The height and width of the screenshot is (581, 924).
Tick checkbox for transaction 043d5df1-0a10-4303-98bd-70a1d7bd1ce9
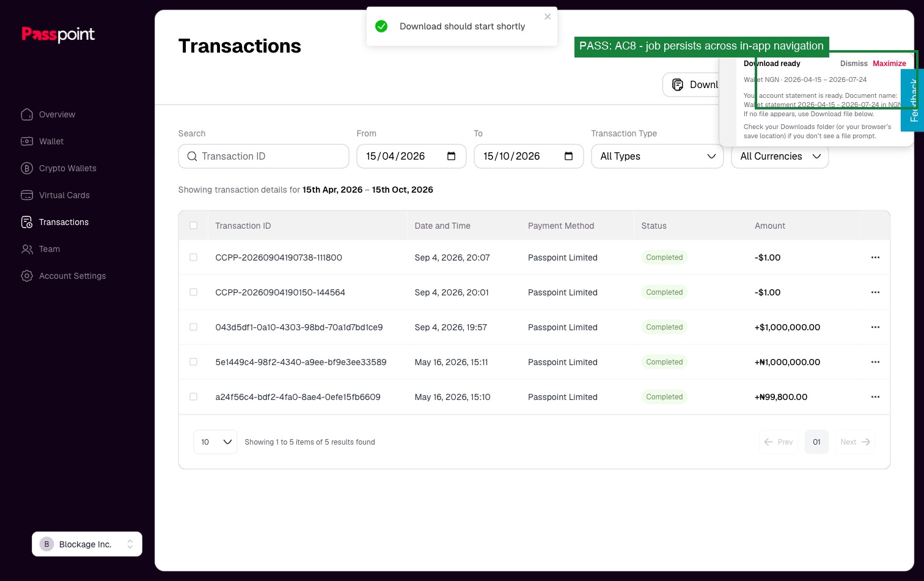coord(194,327)
